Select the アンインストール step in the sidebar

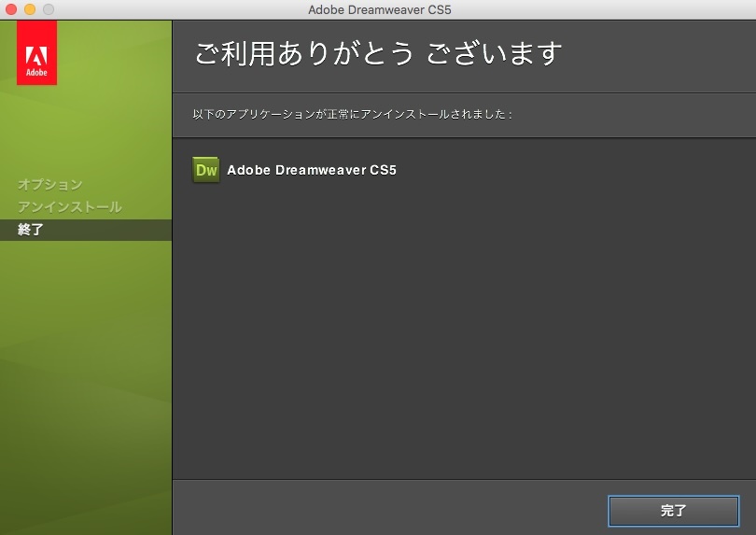pos(70,207)
